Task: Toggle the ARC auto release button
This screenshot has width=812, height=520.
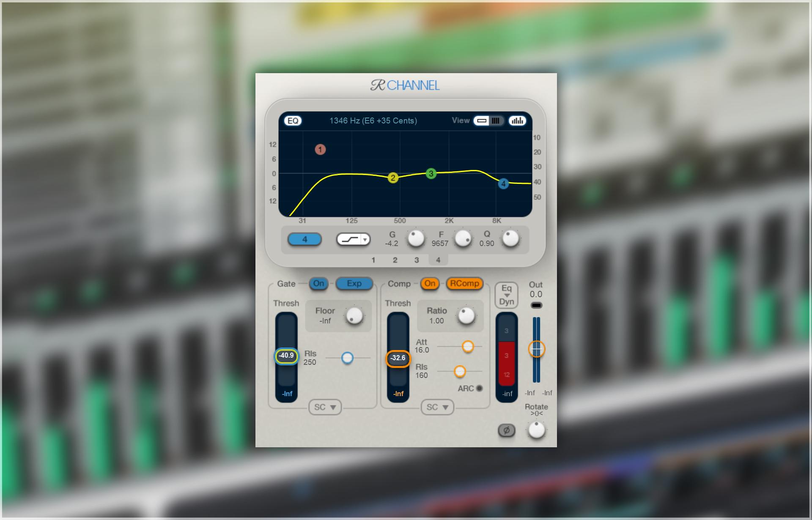Action: pos(479,388)
